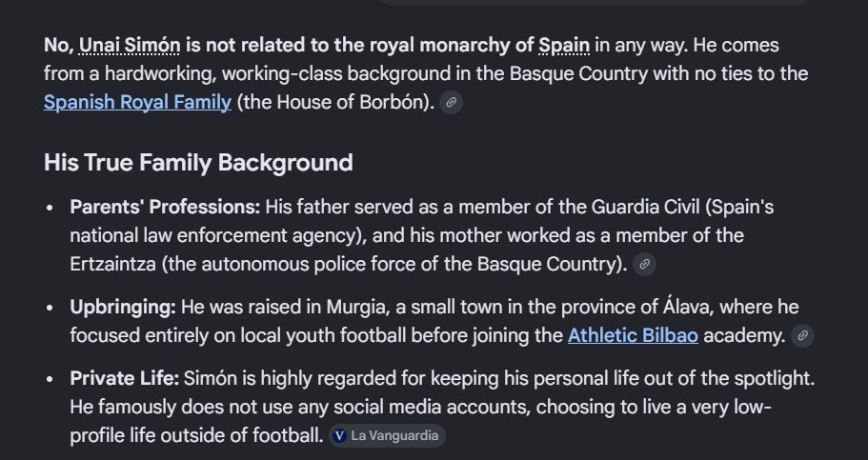Click the word Ertzaintza in the first bullet
Screen dimensions: 868x460
pyautogui.click(x=113, y=264)
